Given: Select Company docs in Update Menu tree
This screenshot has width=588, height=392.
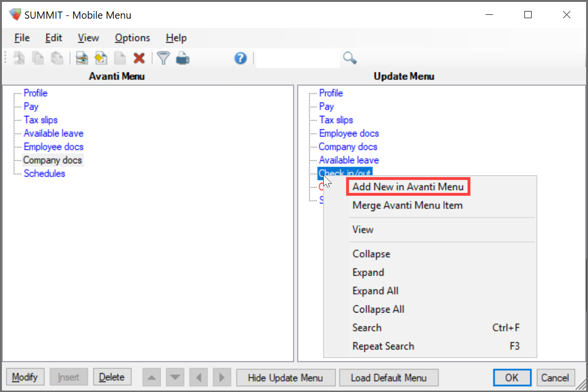Looking at the screenshot, I should click(348, 146).
